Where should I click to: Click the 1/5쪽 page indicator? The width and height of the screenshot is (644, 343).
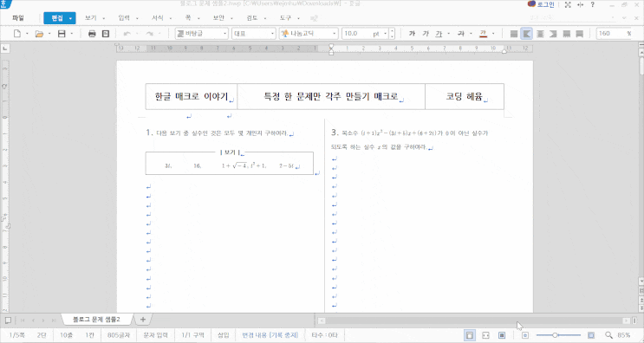pyautogui.click(x=16, y=335)
